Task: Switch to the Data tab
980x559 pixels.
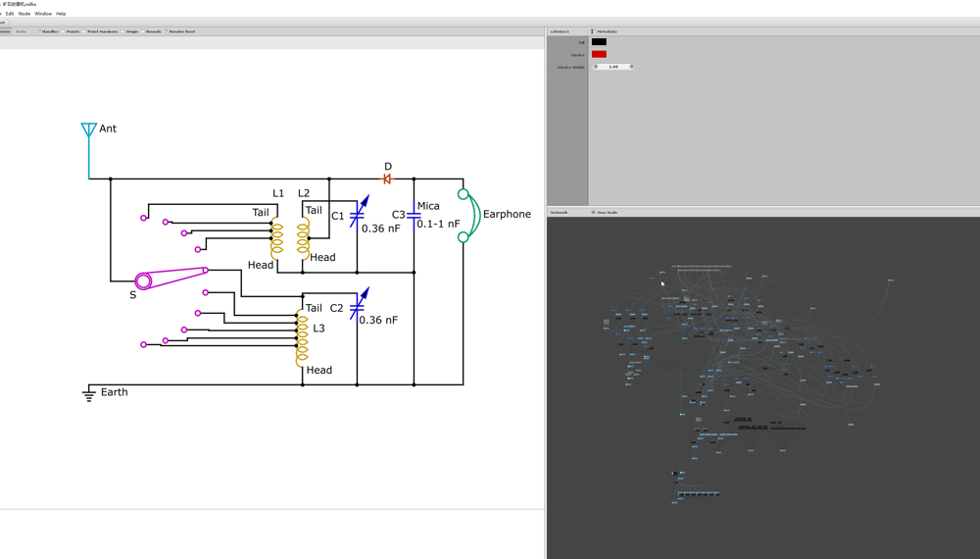Action: (x=21, y=31)
